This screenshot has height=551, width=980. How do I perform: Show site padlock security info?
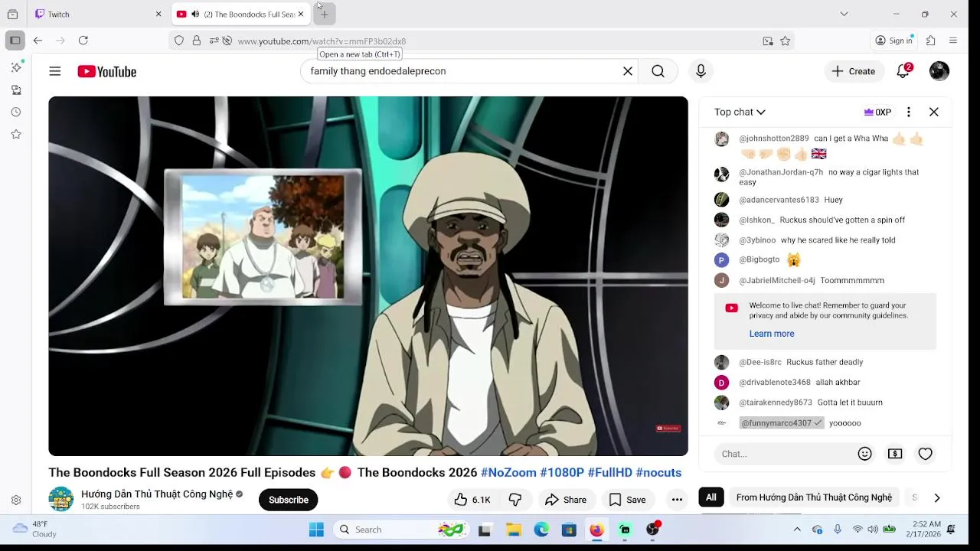point(197,41)
